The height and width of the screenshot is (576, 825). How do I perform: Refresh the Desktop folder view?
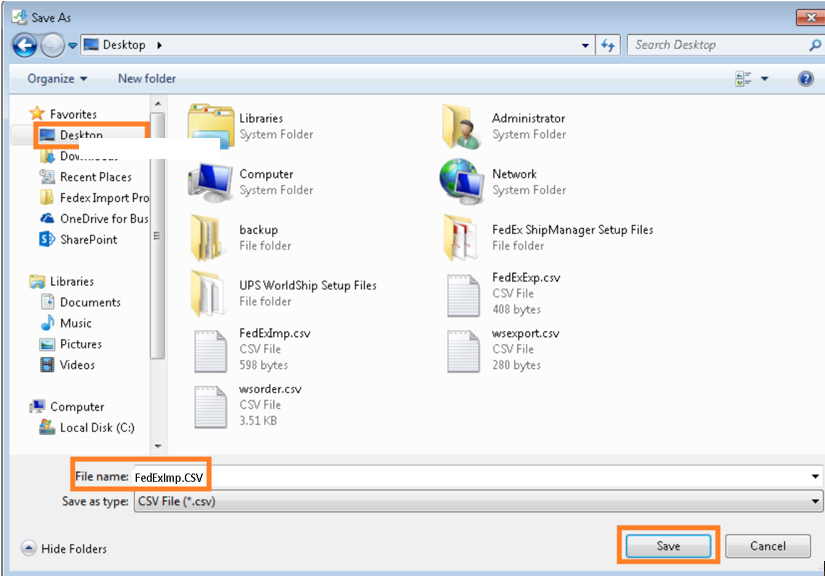tap(608, 46)
